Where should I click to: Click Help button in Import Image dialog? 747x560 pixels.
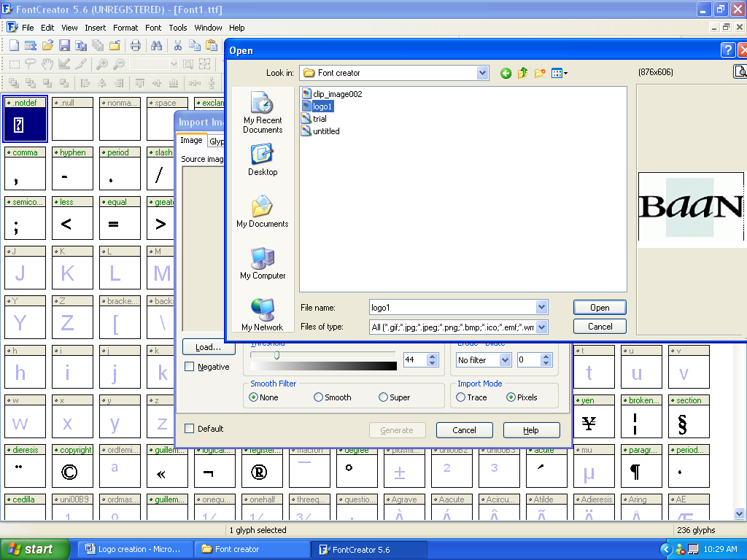531,430
